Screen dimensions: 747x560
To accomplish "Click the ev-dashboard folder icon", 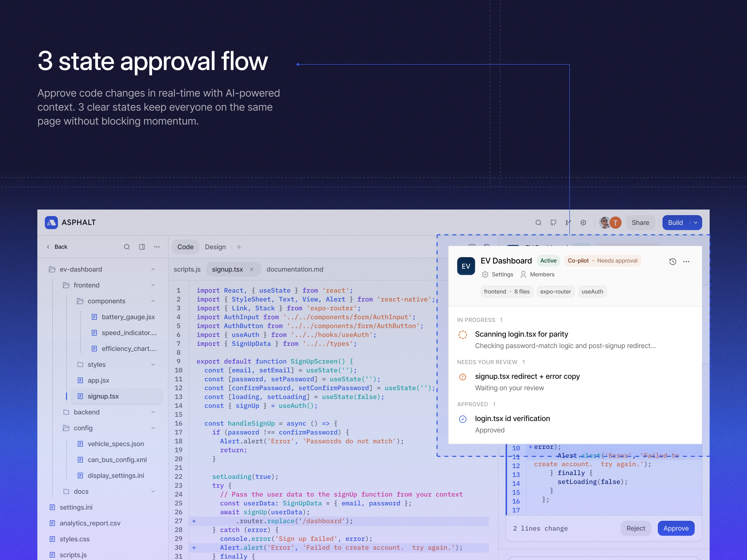I will pyautogui.click(x=52, y=269).
